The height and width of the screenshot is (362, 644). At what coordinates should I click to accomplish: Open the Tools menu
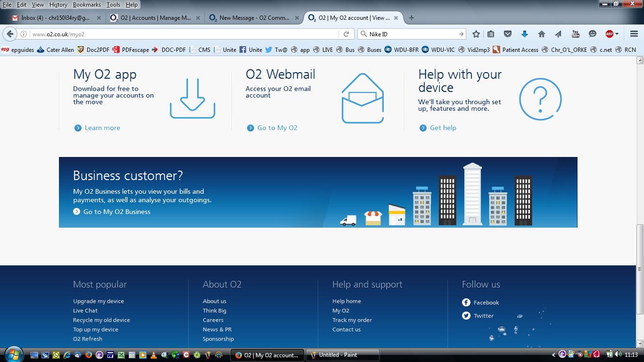(113, 4)
